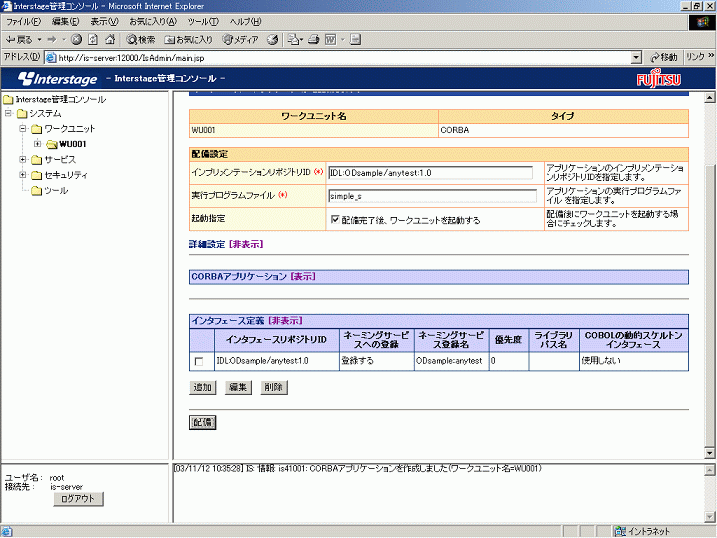Click the Interstage logo in header
Viewport: 717px width, 538px height.
point(58,79)
